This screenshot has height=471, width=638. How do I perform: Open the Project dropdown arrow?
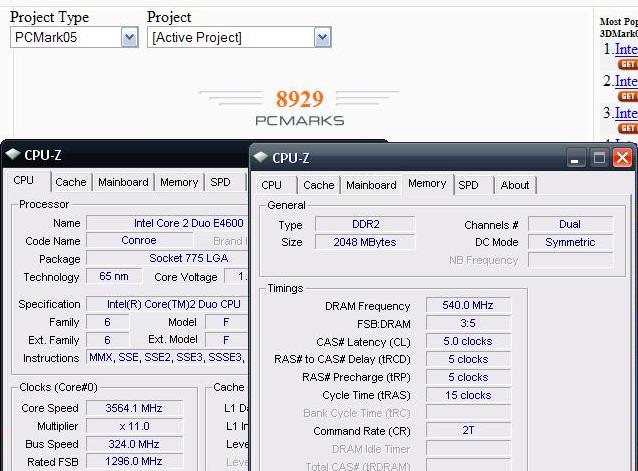pos(322,37)
